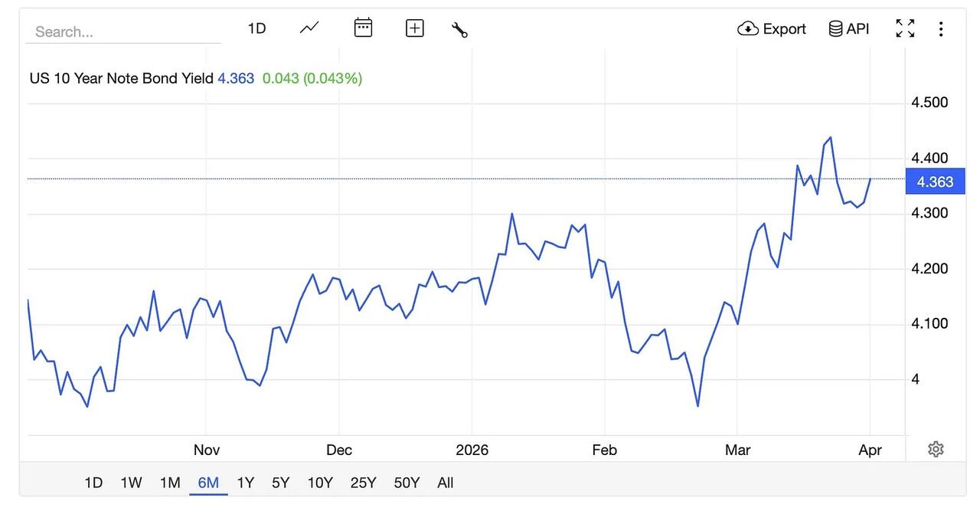Click the Search input field
The image size is (980, 514).
tap(122, 31)
